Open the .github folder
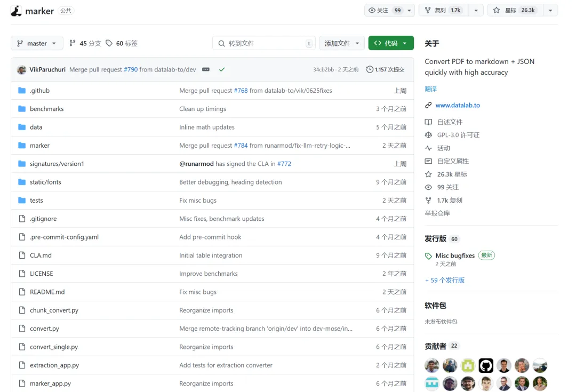 coord(39,90)
